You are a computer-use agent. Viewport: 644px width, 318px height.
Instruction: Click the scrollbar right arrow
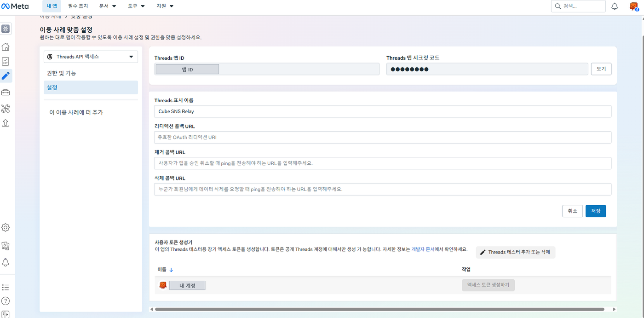point(614,309)
